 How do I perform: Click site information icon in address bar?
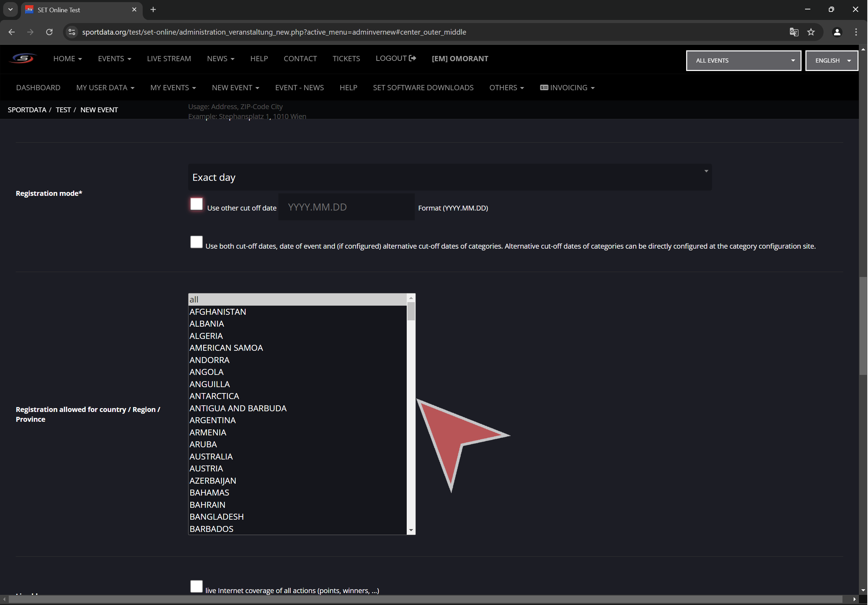point(72,32)
